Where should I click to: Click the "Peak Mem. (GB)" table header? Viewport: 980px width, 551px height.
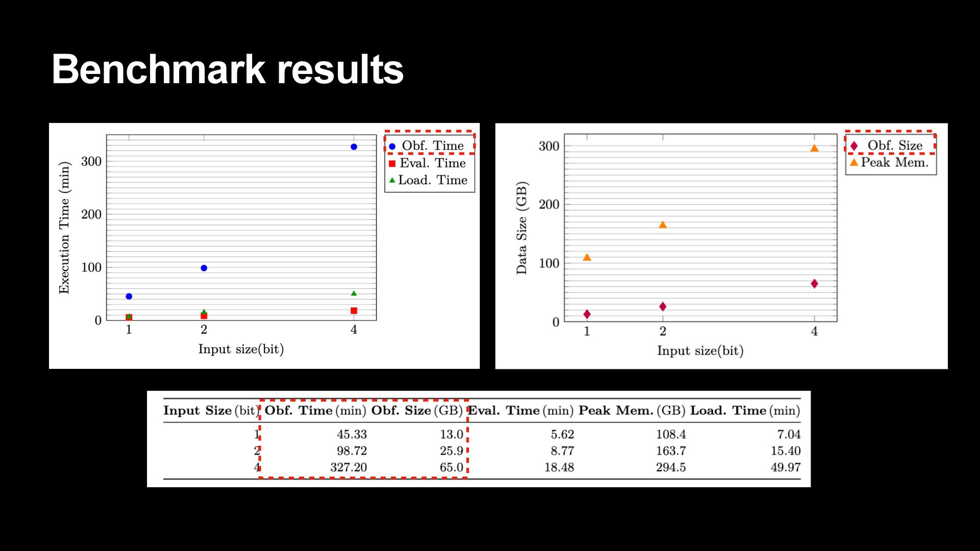(632, 411)
